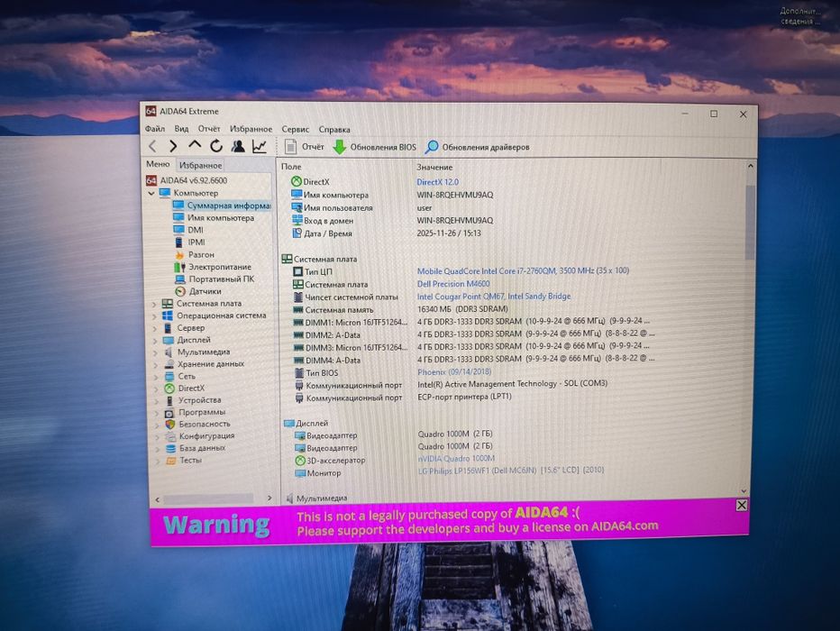Click the Программы tree icon
The height and width of the screenshot is (631, 840).
169,413
